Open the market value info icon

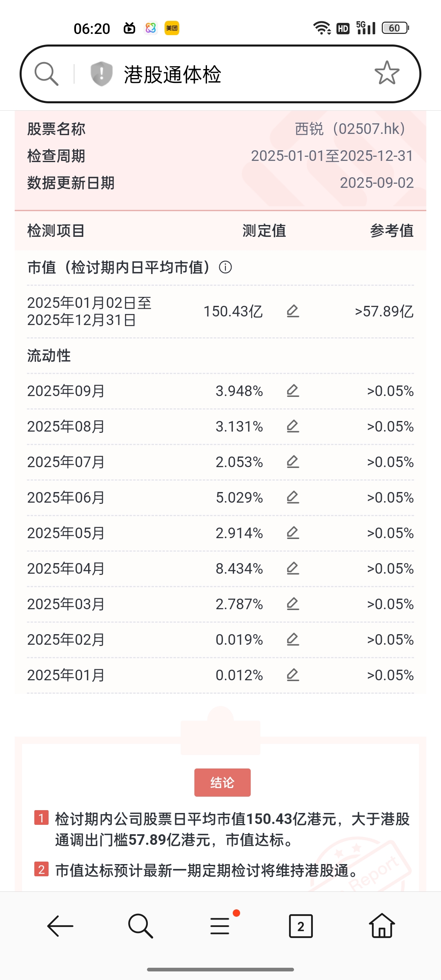coord(225,267)
